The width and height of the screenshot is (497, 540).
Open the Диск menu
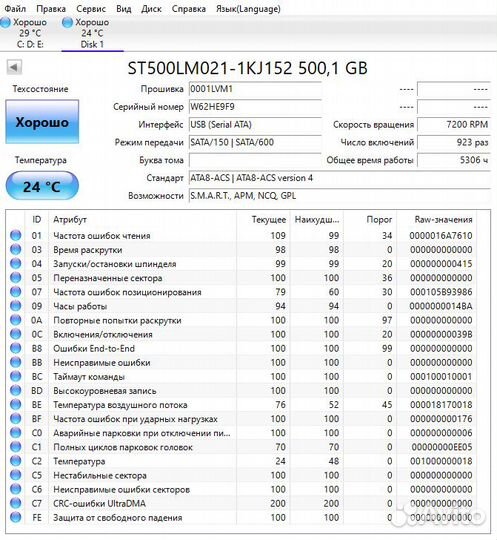click(x=151, y=9)
